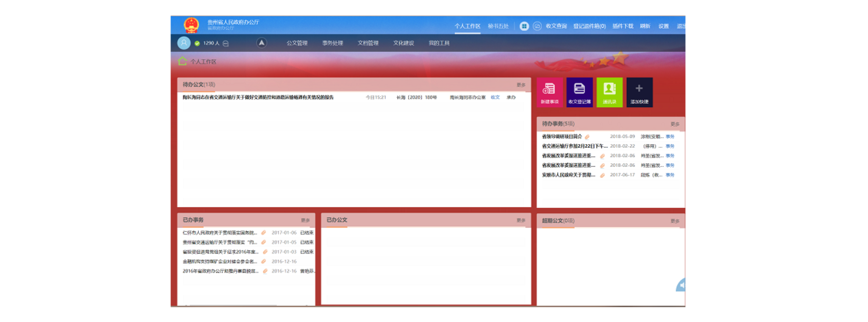The width and height of the screenshot is (868, 322).
Task: Collapse menu with the up-arrow circle button
Action: pyautogui.click(x=261, y=43)
